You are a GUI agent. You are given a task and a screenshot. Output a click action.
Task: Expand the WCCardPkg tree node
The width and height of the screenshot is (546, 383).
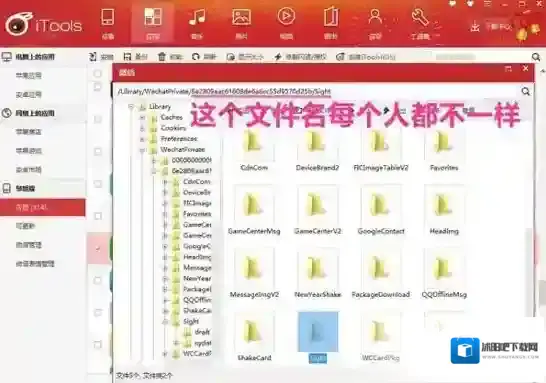pyautogui.click(x=165, y=354)
